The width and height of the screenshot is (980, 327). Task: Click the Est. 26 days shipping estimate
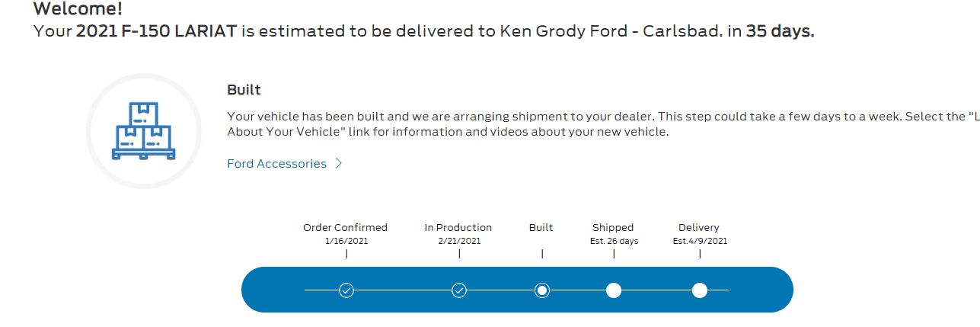(x=614, y=241)
